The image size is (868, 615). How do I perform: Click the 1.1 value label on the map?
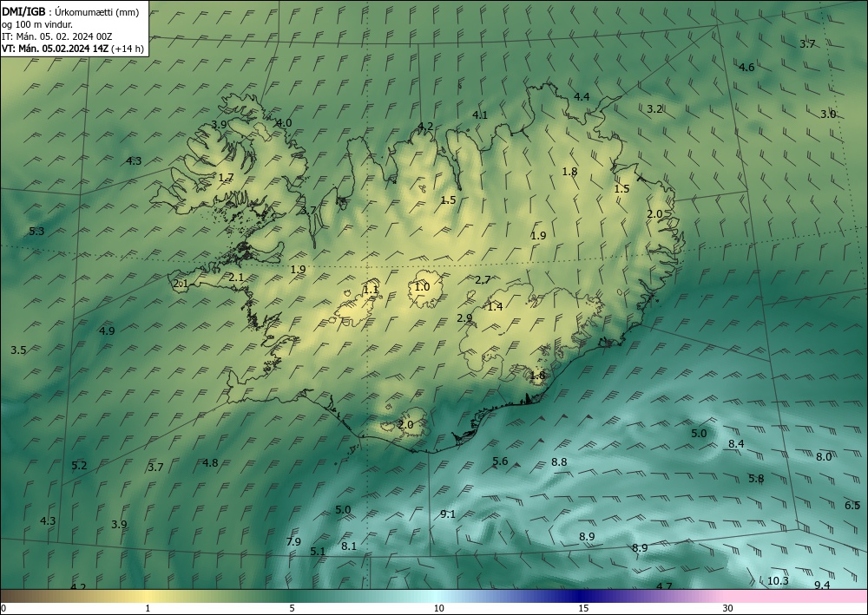pos(371,289)
